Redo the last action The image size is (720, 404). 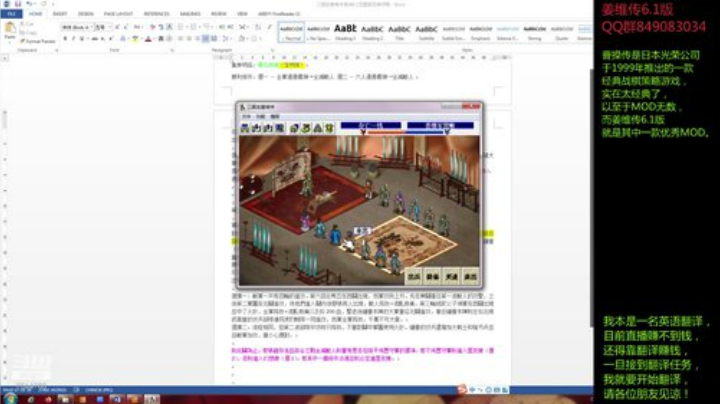(x=43, y=4)
